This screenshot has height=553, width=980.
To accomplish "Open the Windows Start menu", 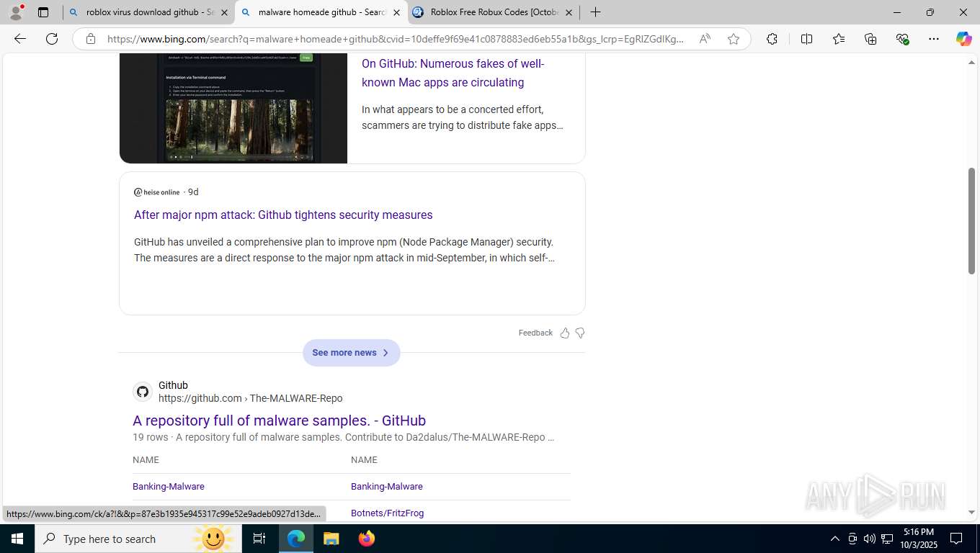I will 17,539.
